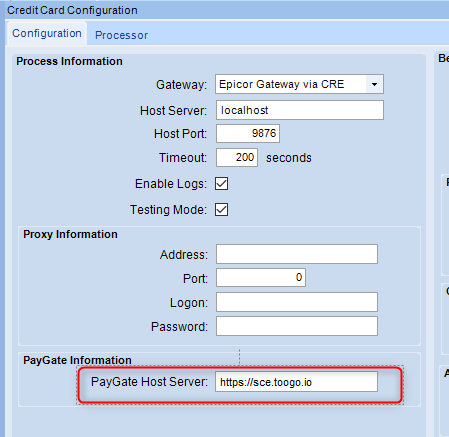Click the proxy Logon text box
449x437 pixels.
click(297, 302)
